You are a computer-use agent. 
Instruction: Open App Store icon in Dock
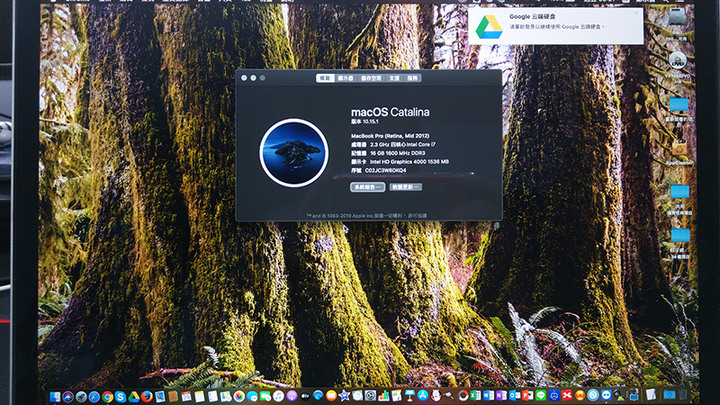coord(423,396)
